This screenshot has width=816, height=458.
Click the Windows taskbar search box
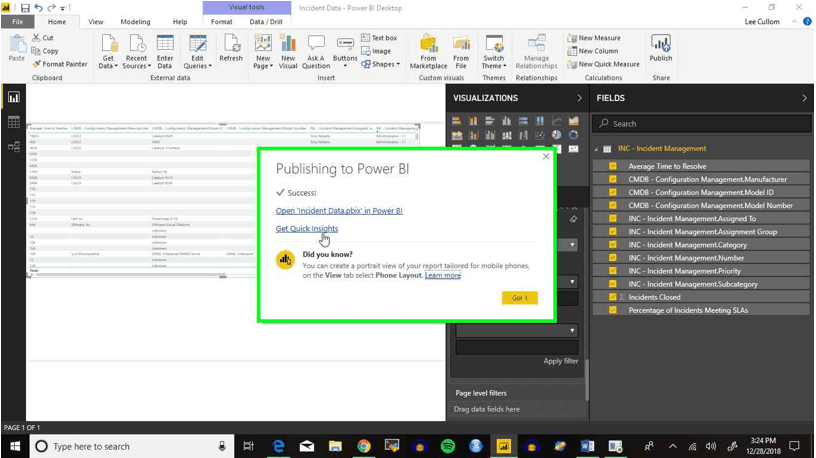tap(131, 446)
